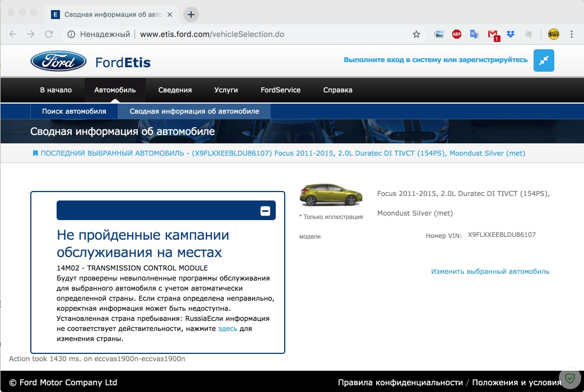Open the Сведения menu item
Viewport: 584px width, 392px height.
[x=175, y=90]
